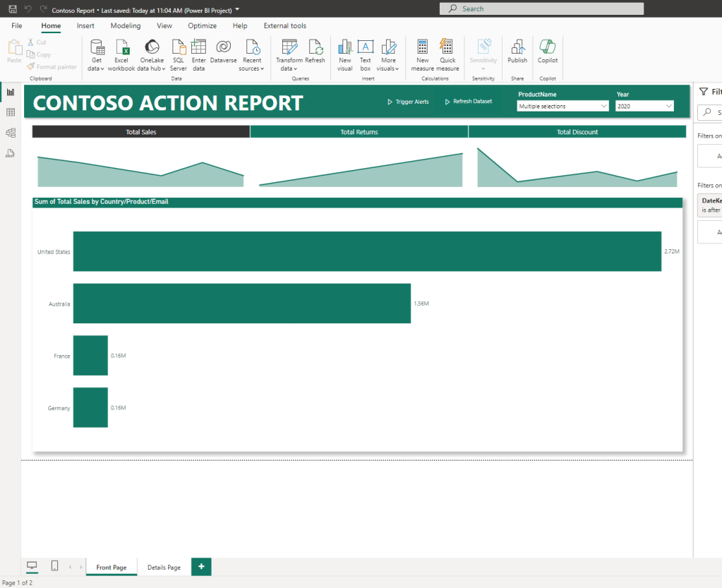Open the Modeling ribbon tab

pyautogui.click(x=126, y=26)
